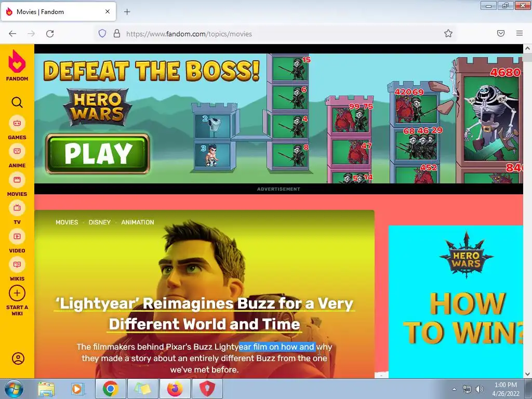The height and width of the screenshot is (399, 532).
Task: Click the network tray icon
Action: pyautogui.click(x=467, y=389)
